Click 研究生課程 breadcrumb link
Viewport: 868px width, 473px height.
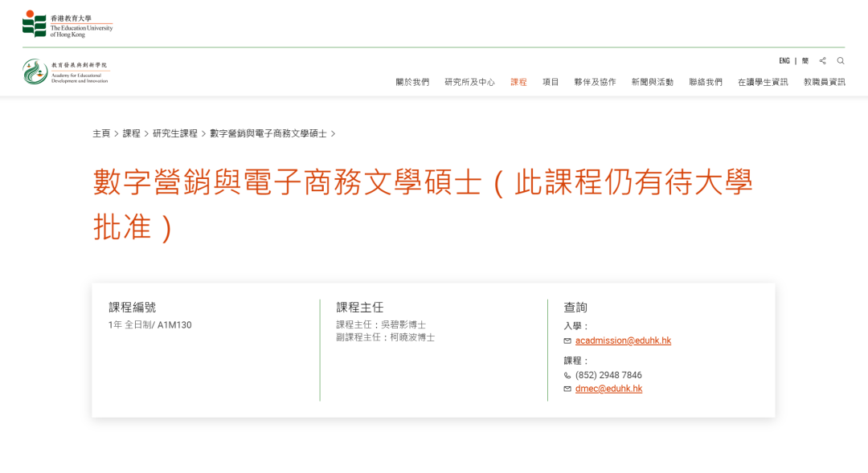click(x=175, y=133)
